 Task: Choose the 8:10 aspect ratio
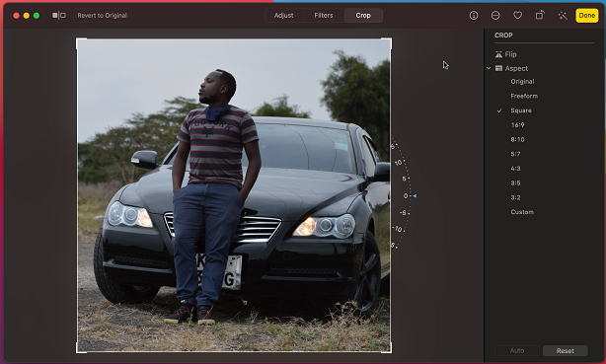pos(517,139)
